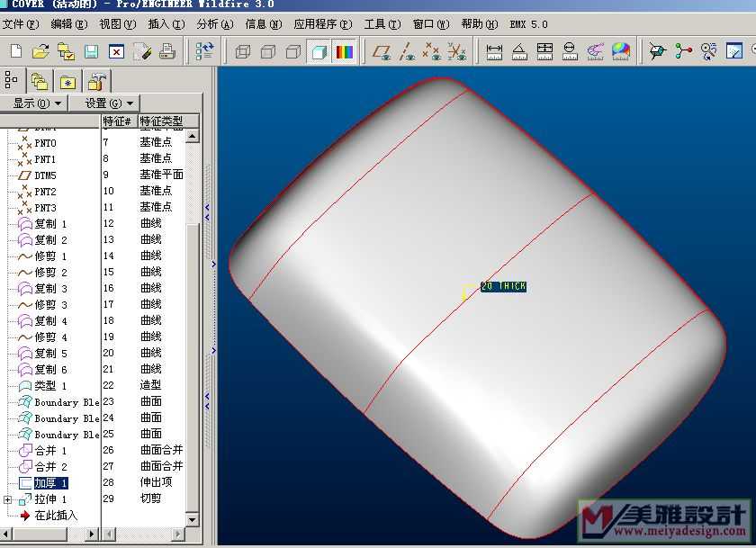Toggle the shaded display mode icon
Viewport: 756px width, 548px height.
click(319, 52)
